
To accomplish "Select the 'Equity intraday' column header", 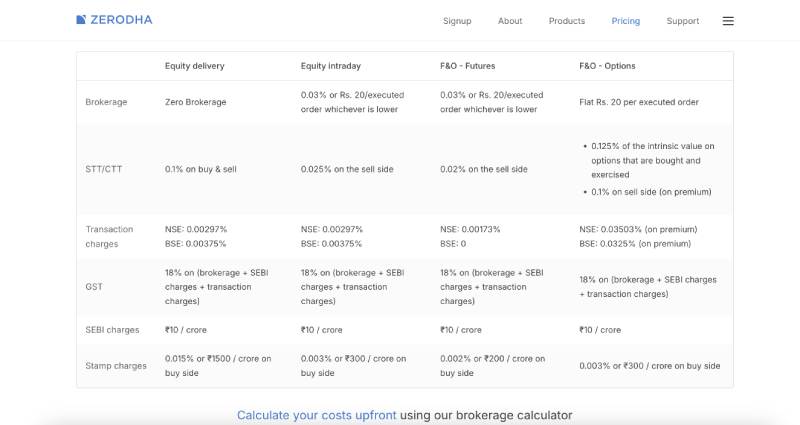I will pos(331,66).
